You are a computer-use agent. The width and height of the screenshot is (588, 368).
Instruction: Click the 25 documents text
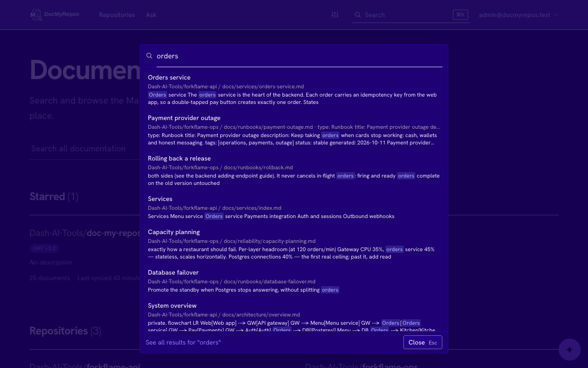[50, 278]
